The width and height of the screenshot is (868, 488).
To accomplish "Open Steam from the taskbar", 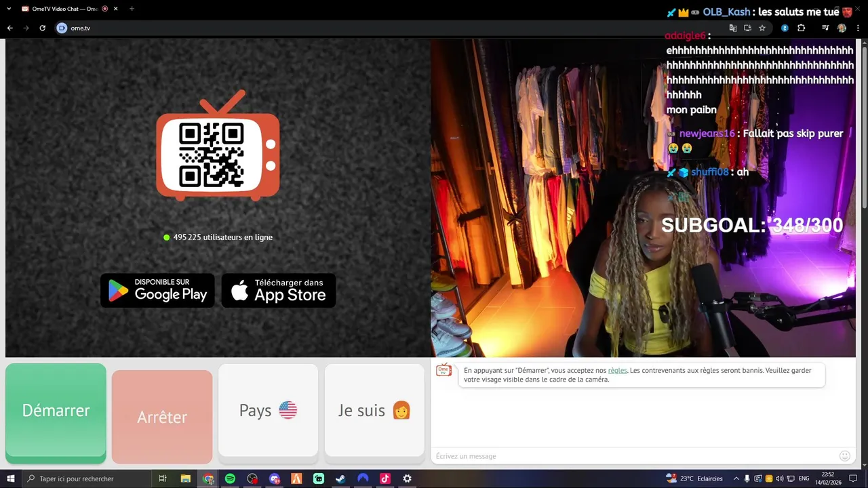I will click(340, 479).
